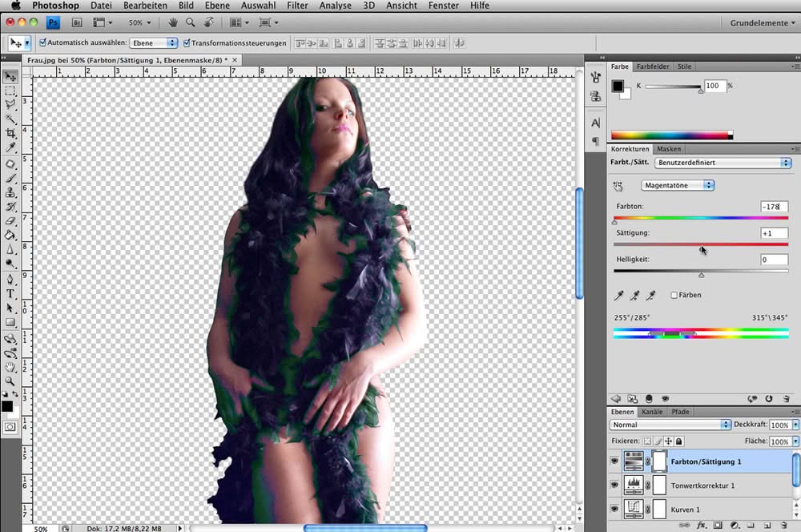This screenshot has width=801, height=532.
Task: Click the add-to-sample eyedropper with plus
Action: tap(634, 296)
